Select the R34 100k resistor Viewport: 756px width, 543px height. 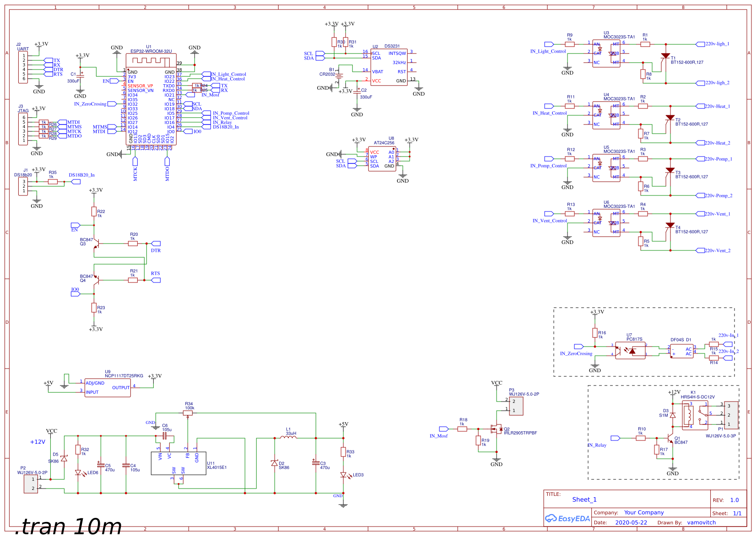[188, 413]
